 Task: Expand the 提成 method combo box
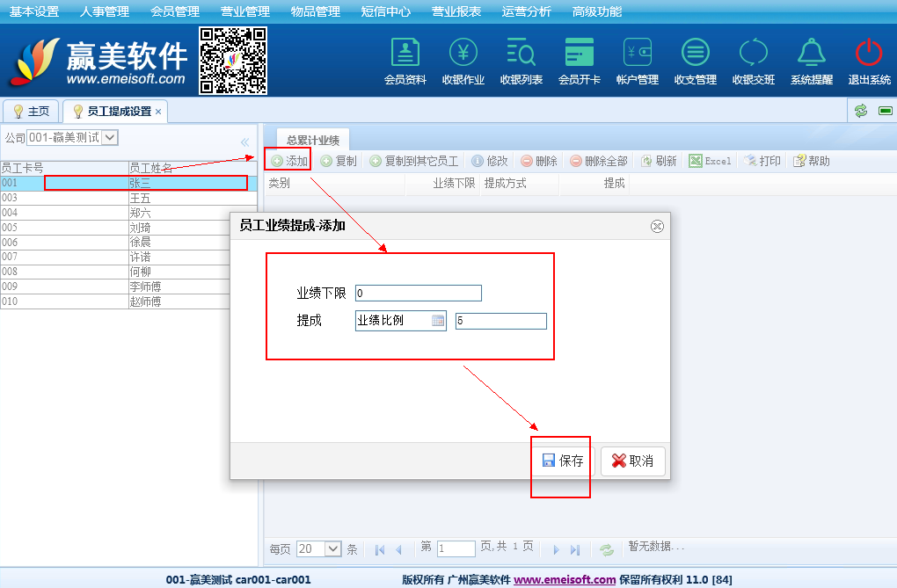pos(438,322)
